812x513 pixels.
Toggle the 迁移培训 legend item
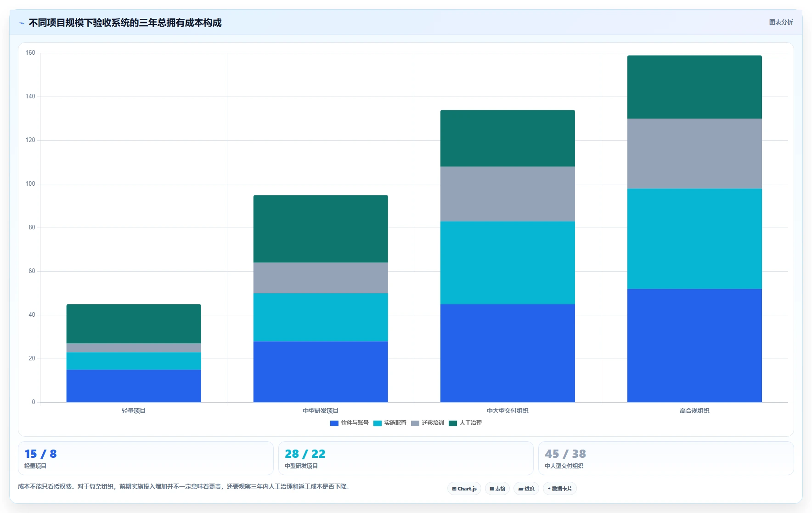point(428,423)
